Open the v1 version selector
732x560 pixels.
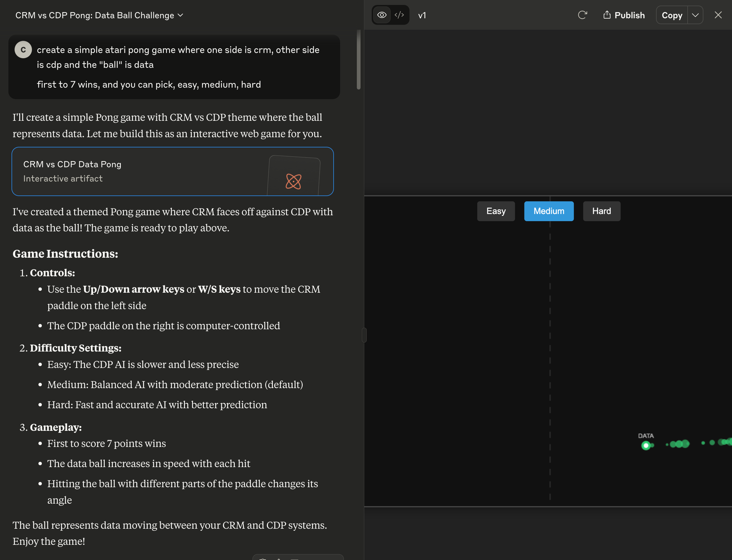click(422, 15)
